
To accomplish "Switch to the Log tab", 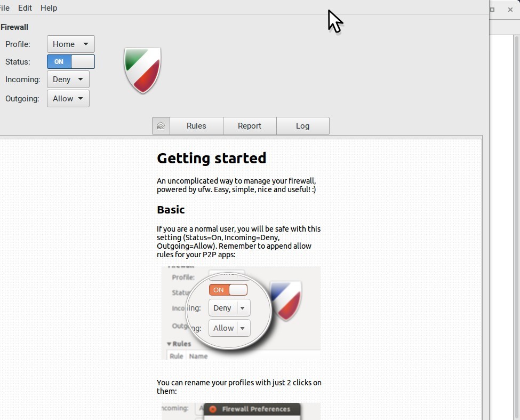I will coord(302,126).
